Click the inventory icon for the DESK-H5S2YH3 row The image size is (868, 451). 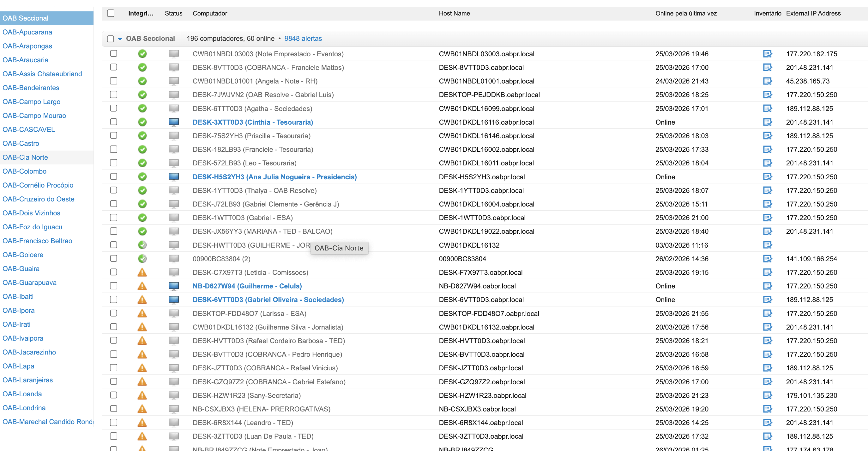point(767,177)
